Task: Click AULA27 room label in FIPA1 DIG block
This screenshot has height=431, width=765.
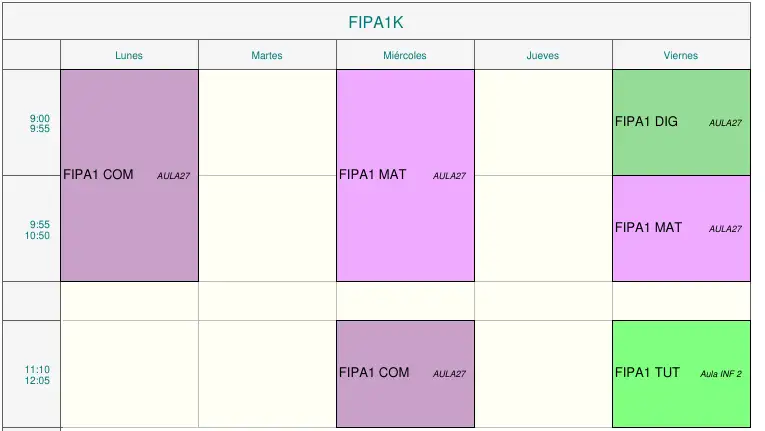Action: [x=725, y=123]
